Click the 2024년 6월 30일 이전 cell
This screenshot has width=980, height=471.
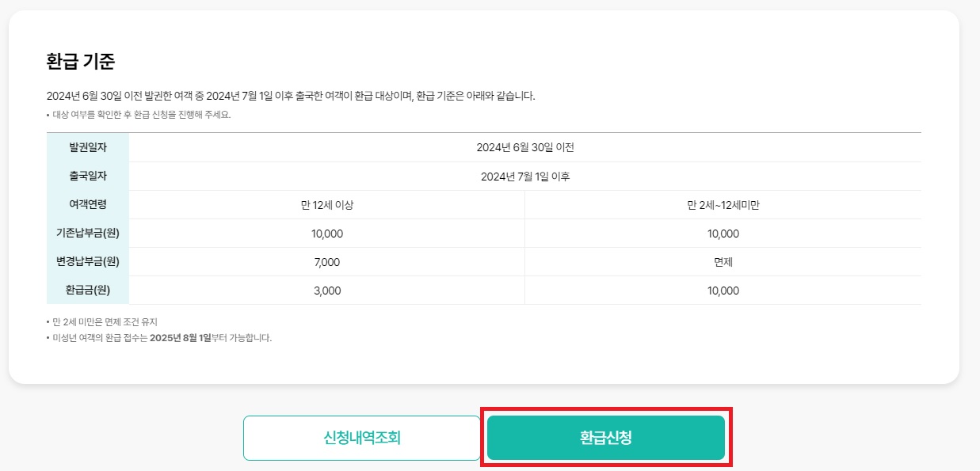click(524, 147)
